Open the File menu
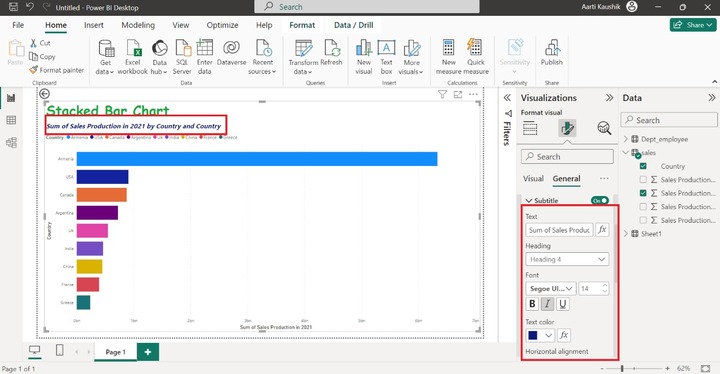The image size is (720, 374). click(x=18, y=25)
